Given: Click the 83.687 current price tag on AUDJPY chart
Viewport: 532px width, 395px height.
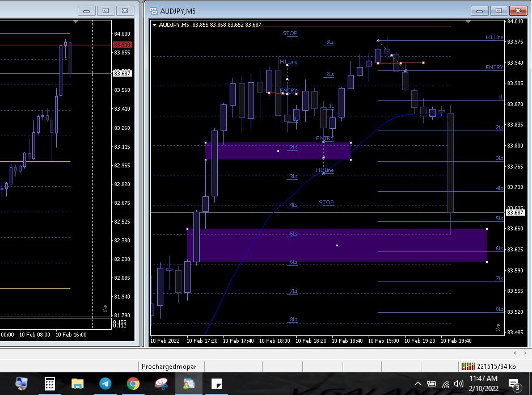Looking at the screenshot, I should coord(515,213).
